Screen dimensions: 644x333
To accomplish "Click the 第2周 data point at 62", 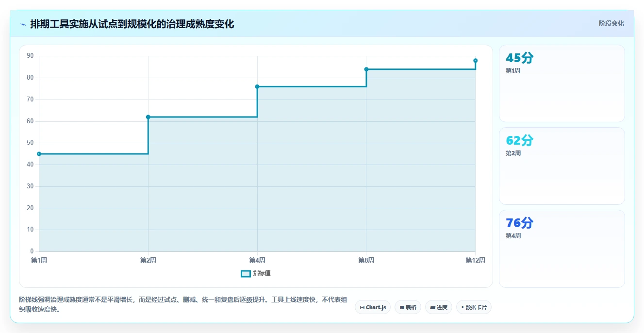I will (x=148, y=117).
